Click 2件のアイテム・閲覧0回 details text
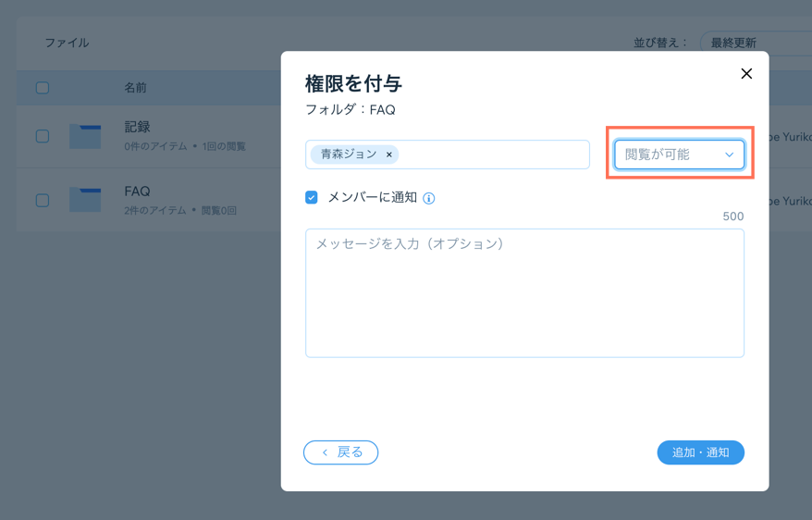 pos(180,211)
